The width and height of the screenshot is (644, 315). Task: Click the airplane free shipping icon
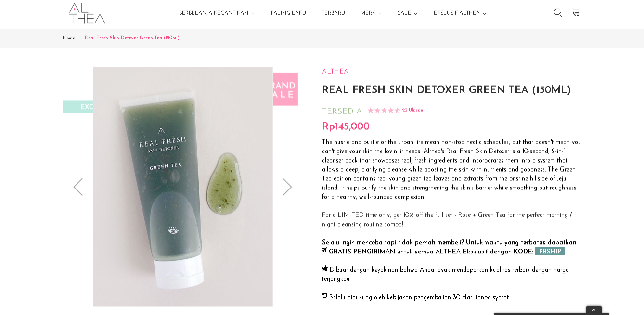point(324,250)
